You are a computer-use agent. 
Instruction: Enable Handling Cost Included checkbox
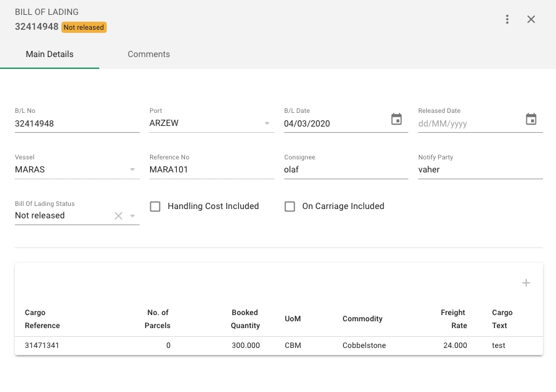coord(155,207)
